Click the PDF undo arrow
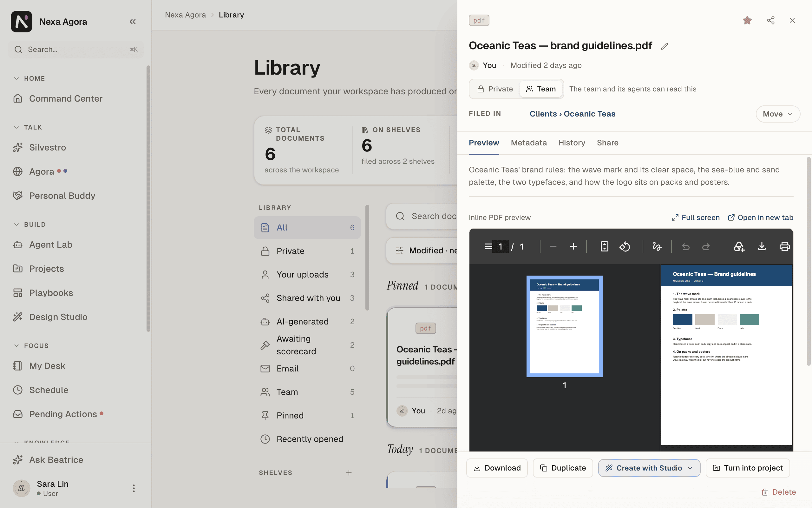812x508 pixels. (x=685, y=247)
